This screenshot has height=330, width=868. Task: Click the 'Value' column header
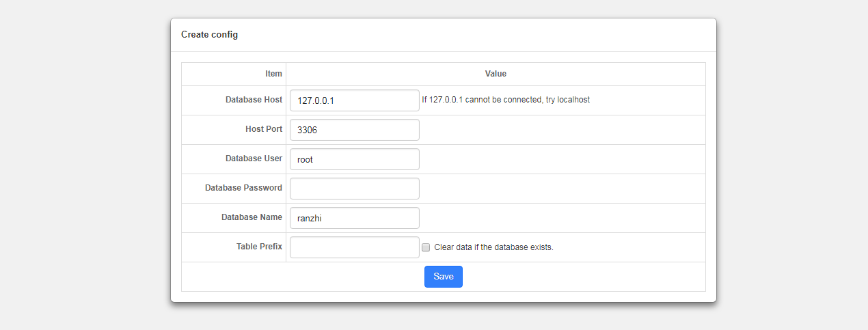[496, 74]
